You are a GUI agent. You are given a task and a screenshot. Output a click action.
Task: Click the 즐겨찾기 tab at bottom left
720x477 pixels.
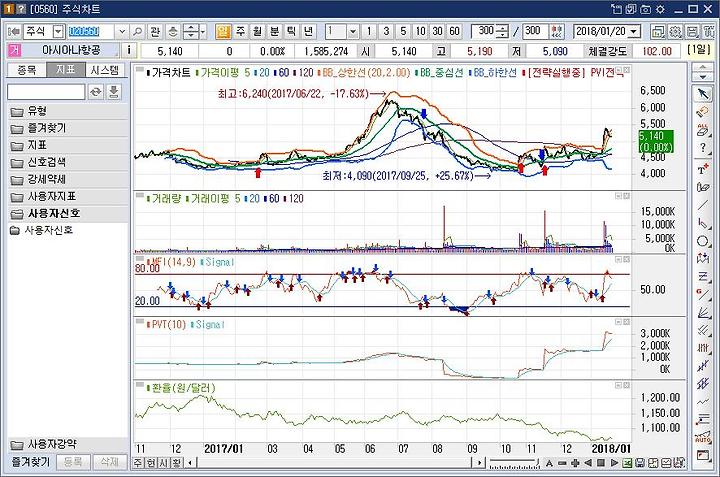tap(30, 462)
